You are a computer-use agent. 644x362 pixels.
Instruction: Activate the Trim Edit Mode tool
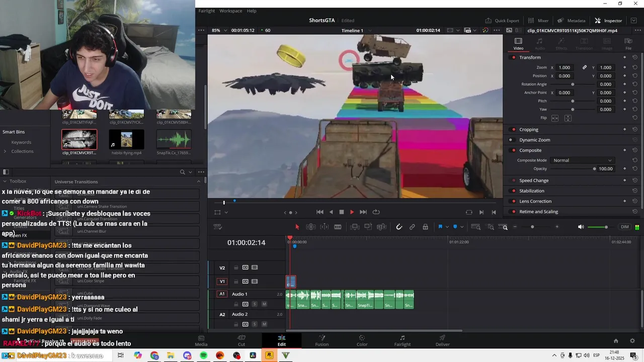point(311,227)
